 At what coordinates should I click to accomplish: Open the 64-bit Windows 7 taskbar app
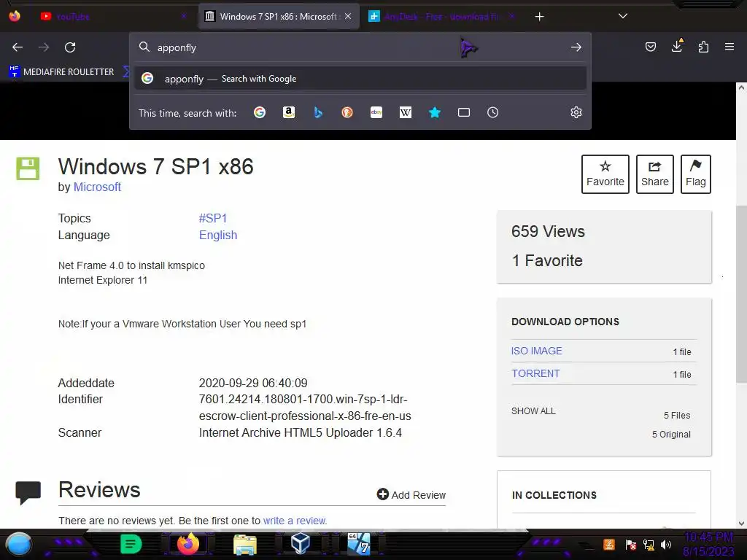click(359, 544)
